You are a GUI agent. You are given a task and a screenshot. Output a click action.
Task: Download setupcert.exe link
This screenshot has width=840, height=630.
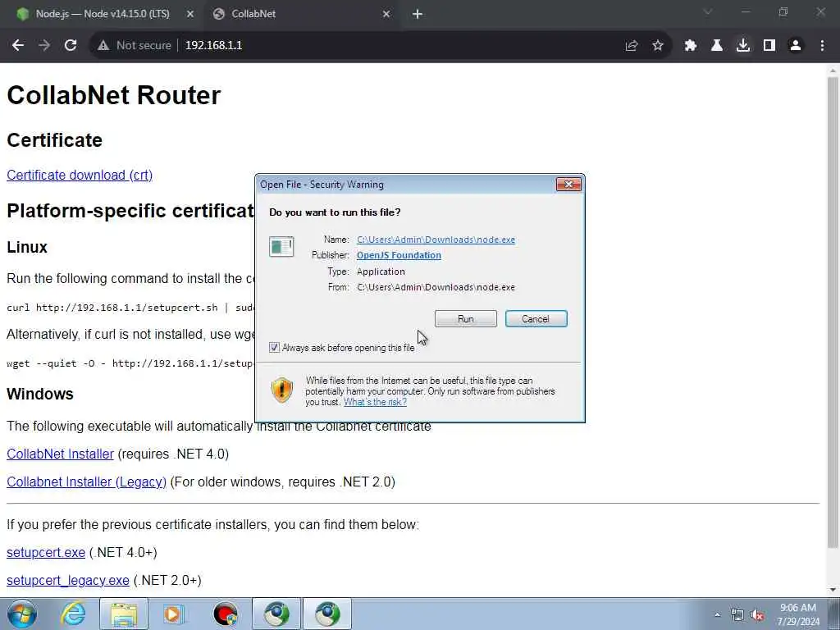pyautogui.click(x=46, y=552)
